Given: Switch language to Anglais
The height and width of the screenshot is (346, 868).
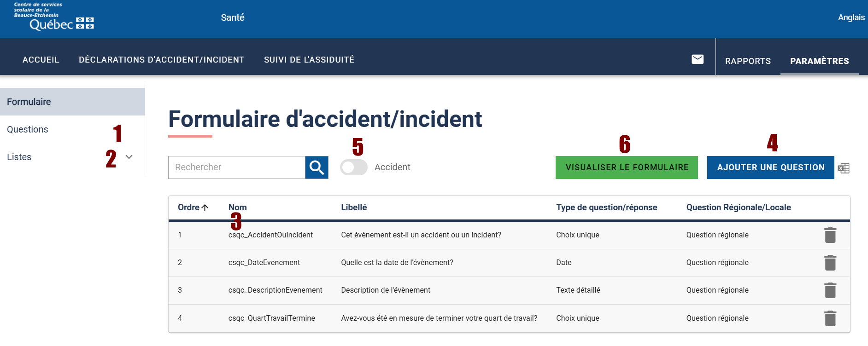Looking at the screenshot, I should click(851, 17).
